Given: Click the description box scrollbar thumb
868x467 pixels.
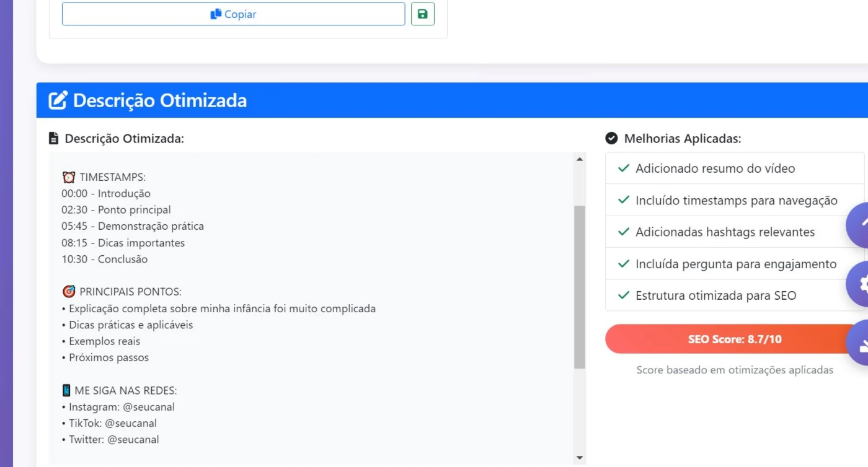Looking at the screenshot, I should (x=580, y=287).
